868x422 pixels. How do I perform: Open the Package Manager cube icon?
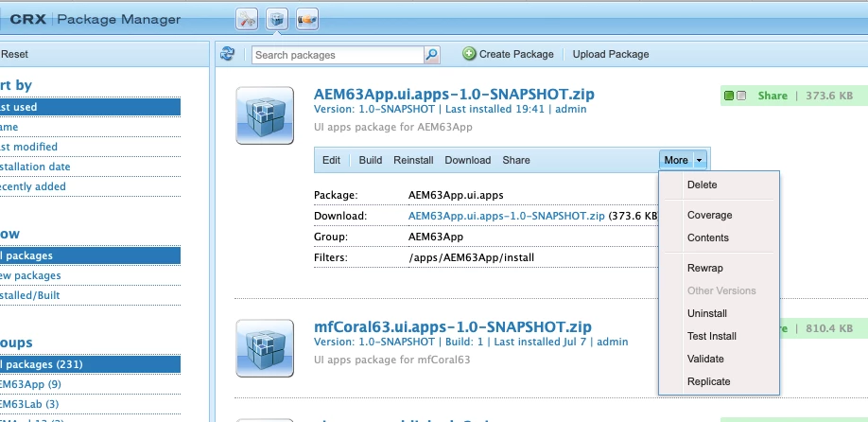(x=277, y=19)
